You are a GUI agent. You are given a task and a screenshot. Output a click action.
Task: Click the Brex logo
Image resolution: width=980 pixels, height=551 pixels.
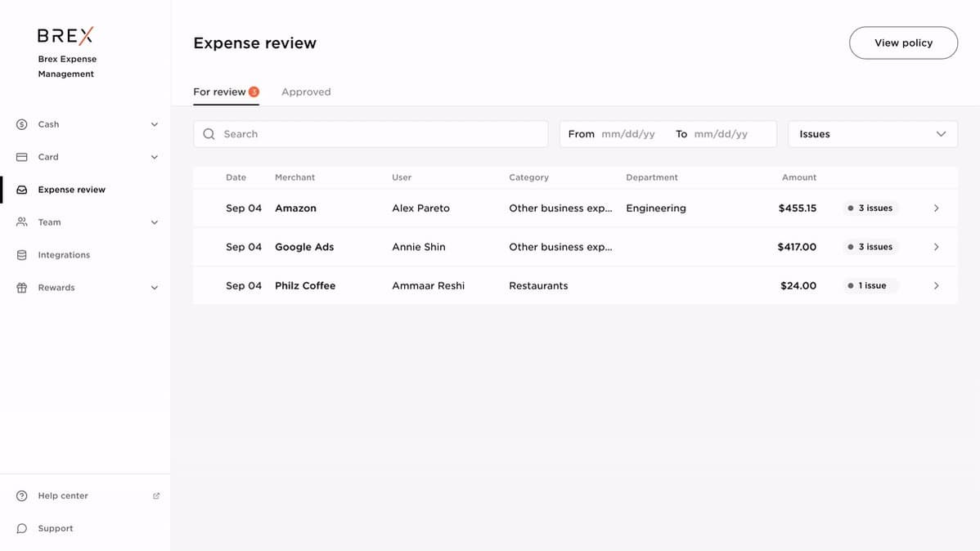[x=65, y=35]
